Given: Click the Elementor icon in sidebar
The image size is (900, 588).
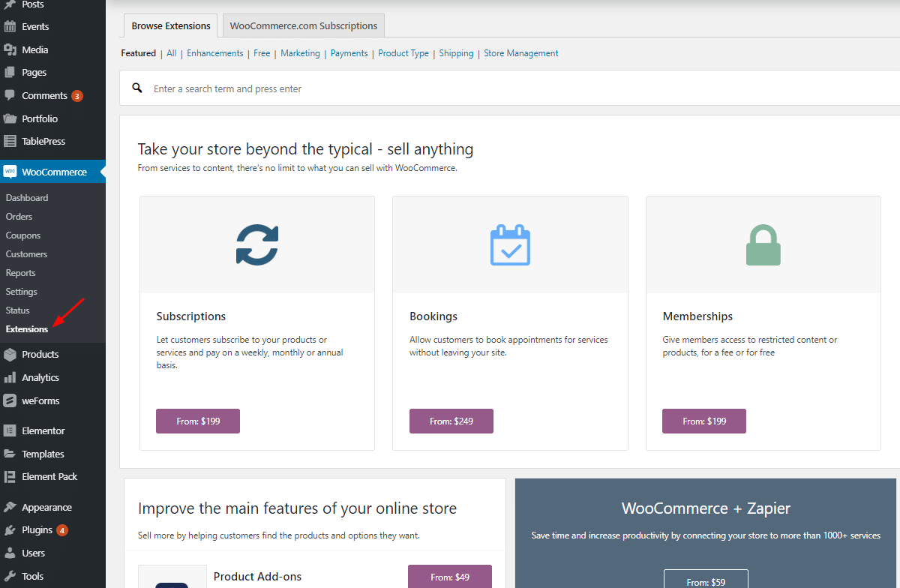Looking at the screenshot, I should click(x=10, y=430).
